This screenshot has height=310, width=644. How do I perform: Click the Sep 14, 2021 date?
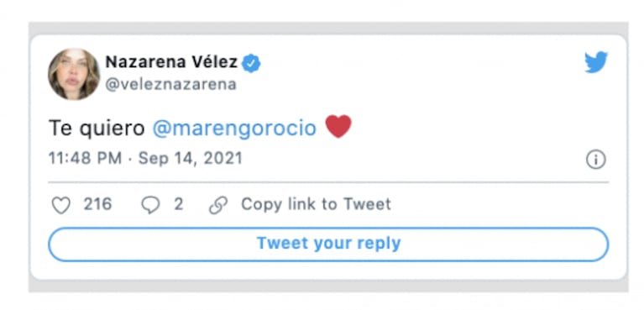(190, 159)
